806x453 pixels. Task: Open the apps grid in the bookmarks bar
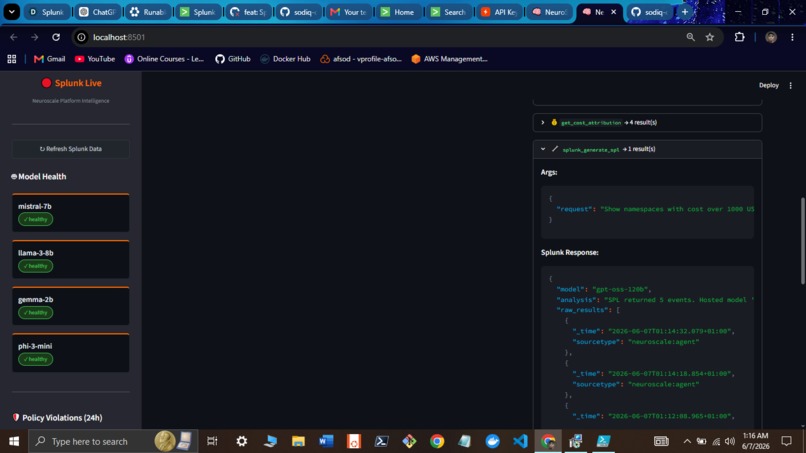[12, 59]
